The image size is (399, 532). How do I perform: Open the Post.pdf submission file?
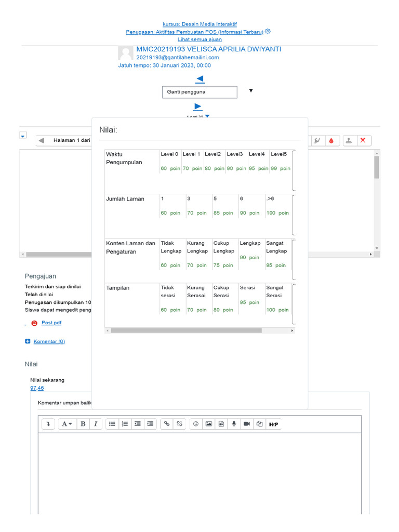click(51, 323)
